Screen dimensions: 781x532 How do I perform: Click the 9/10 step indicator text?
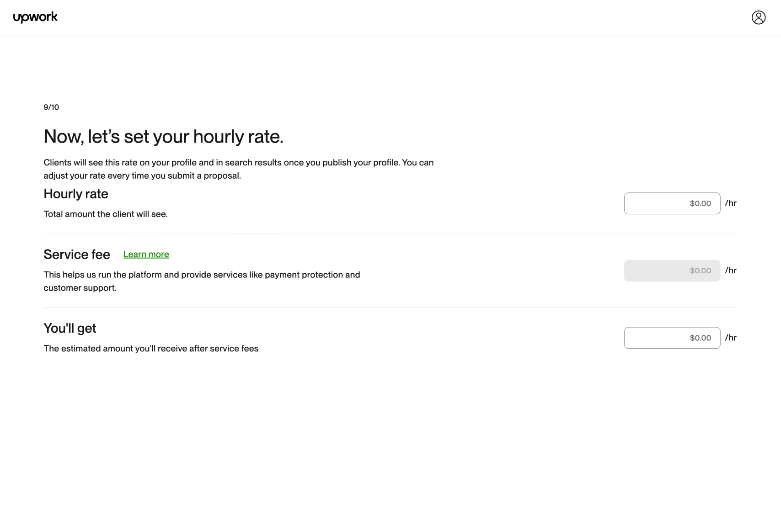click(51, 107)
